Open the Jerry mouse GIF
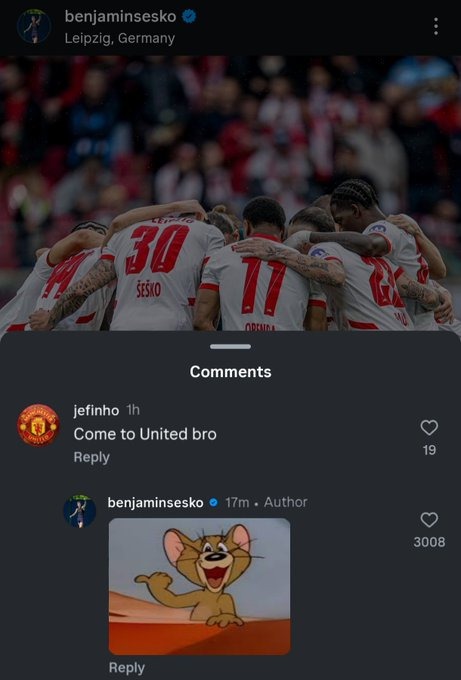The width and height of the screenshot is (461, 680). [199, 586]
